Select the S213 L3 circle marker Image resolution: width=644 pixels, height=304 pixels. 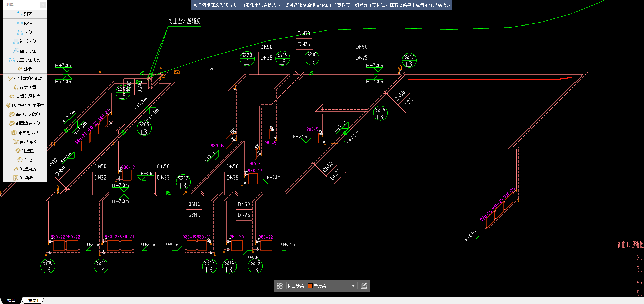click(209, 266)
